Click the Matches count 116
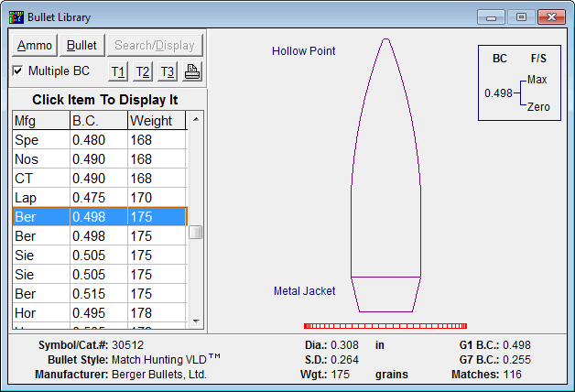Image resolution: width=575 pixels, height=392 pixels. [513, 375]
